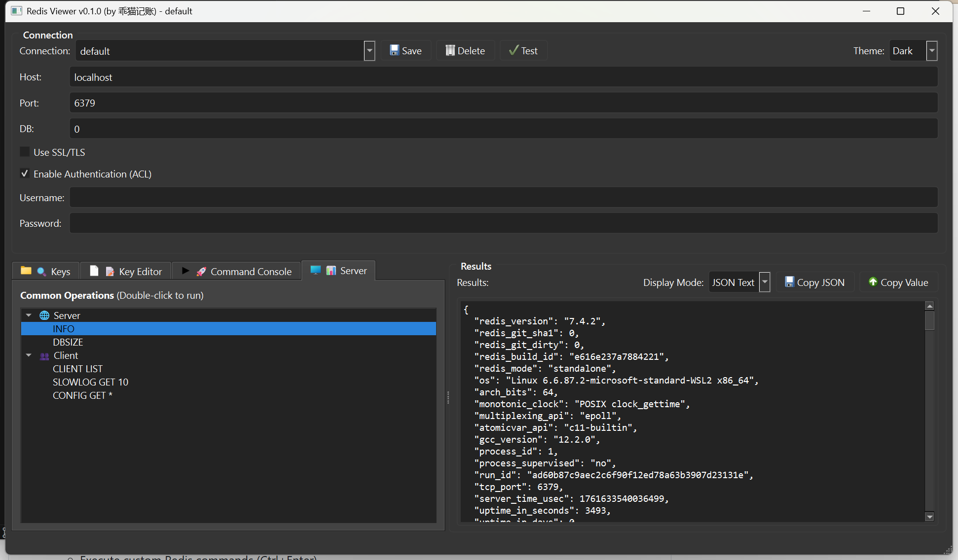The image size is (958, 560).
Task: Open the Display Mode JSON Text dropdown
Action: tap(764, 282)
